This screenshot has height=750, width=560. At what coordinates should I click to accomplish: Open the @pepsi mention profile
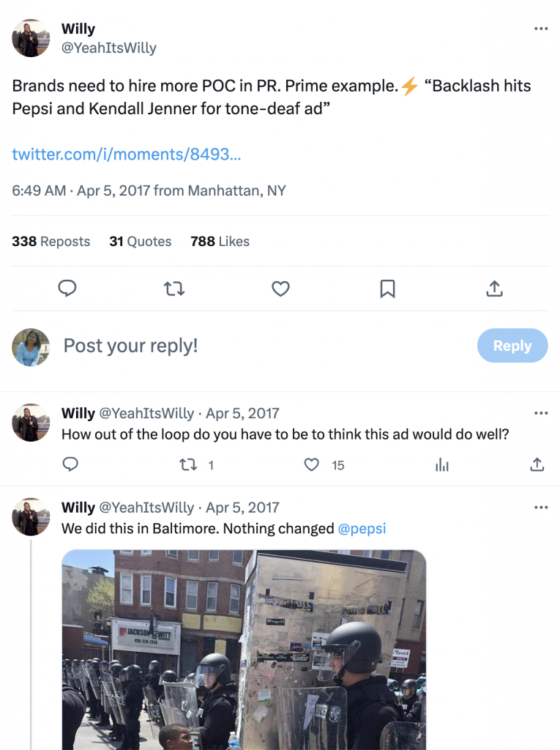(362, 529)
